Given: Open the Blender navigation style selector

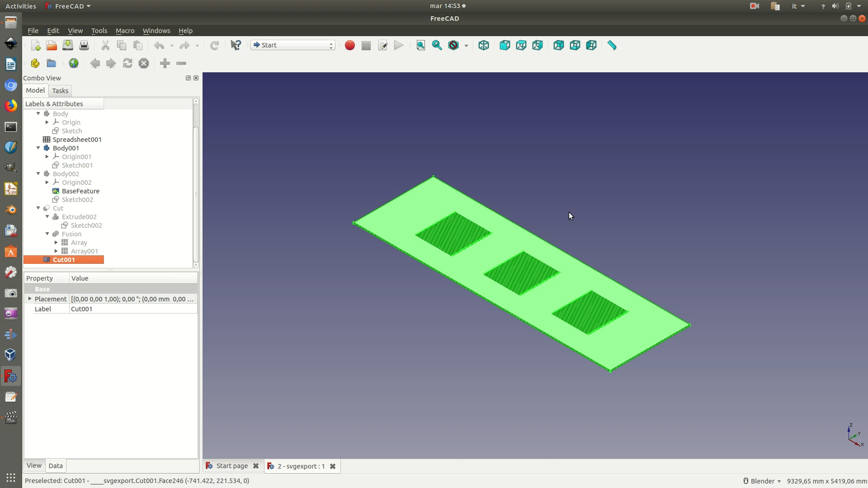Looking at the screenshot, I should pyautogui.click(x=763, y=481).
